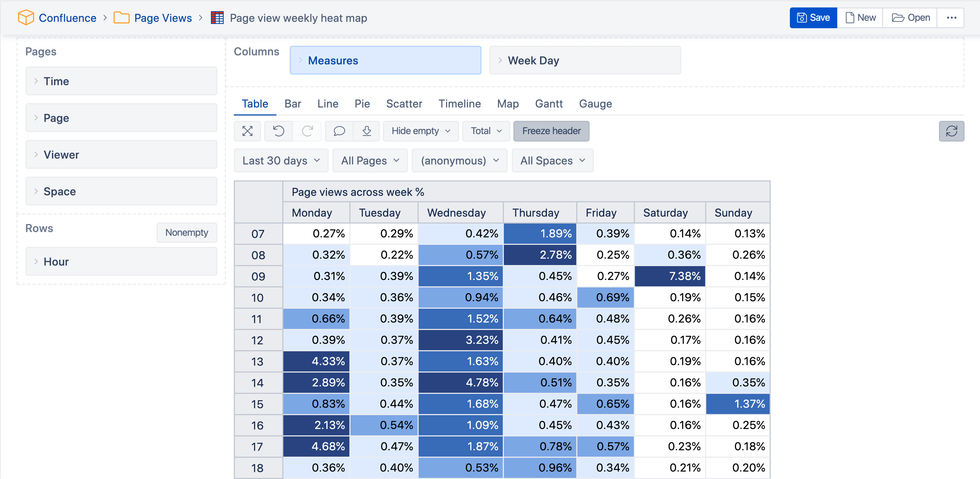Click the fullscreen expand arrows icon
980x479 pixels.
click(x=247, y=131)
